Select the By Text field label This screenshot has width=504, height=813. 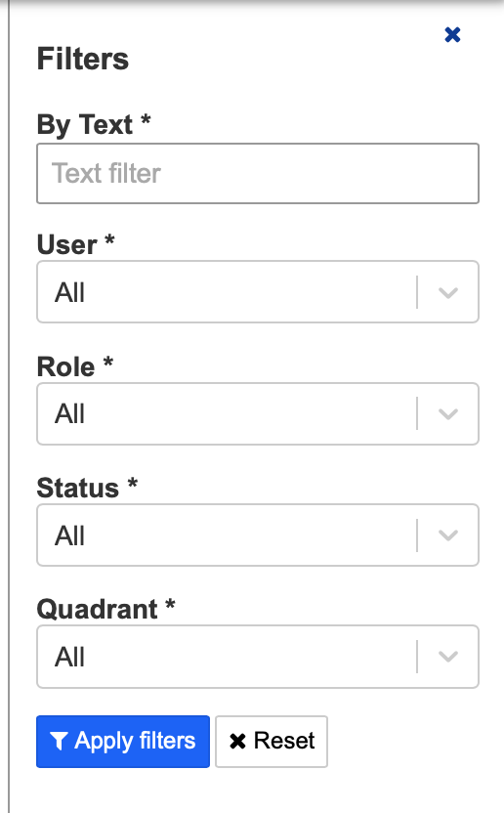94,125
